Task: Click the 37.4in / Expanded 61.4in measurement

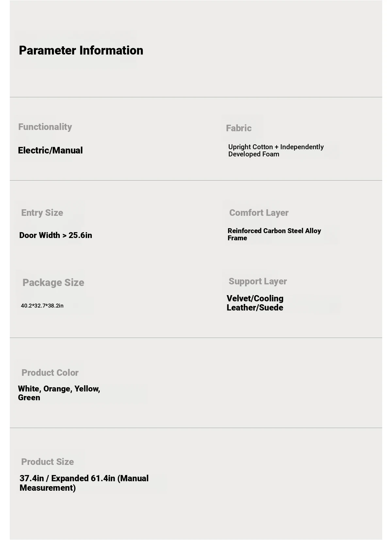Action: pos(84,483)
